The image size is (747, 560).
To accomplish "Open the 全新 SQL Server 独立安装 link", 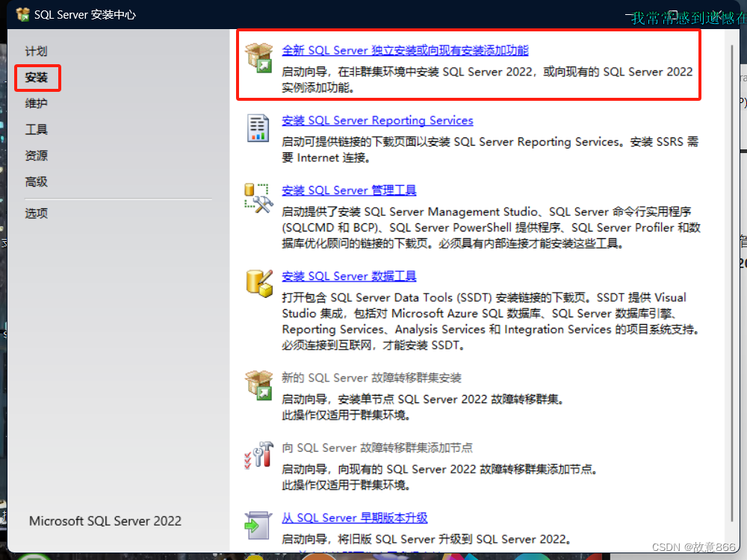I will (x=404, y=50).
